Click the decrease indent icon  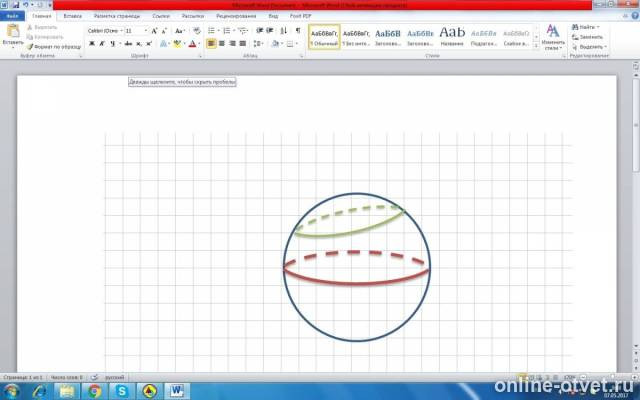(x=260, y=31)
